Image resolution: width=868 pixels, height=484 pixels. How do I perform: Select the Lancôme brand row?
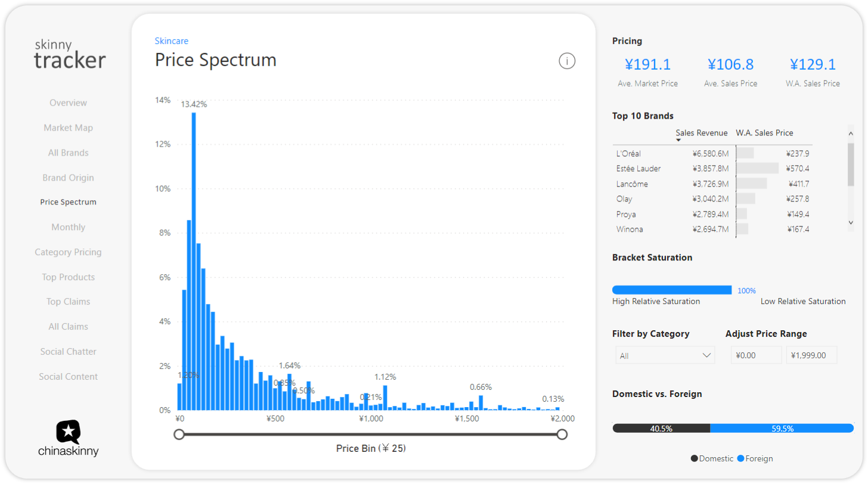[x=712, y=184]
